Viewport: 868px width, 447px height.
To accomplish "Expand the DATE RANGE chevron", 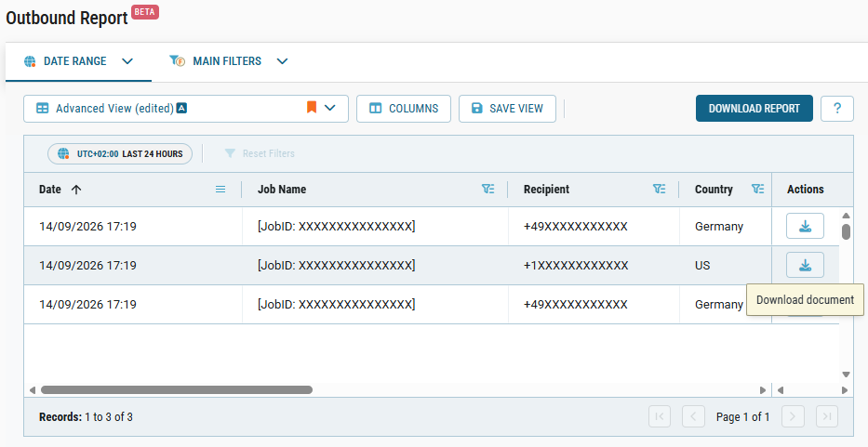I will (x=127, y=61).
